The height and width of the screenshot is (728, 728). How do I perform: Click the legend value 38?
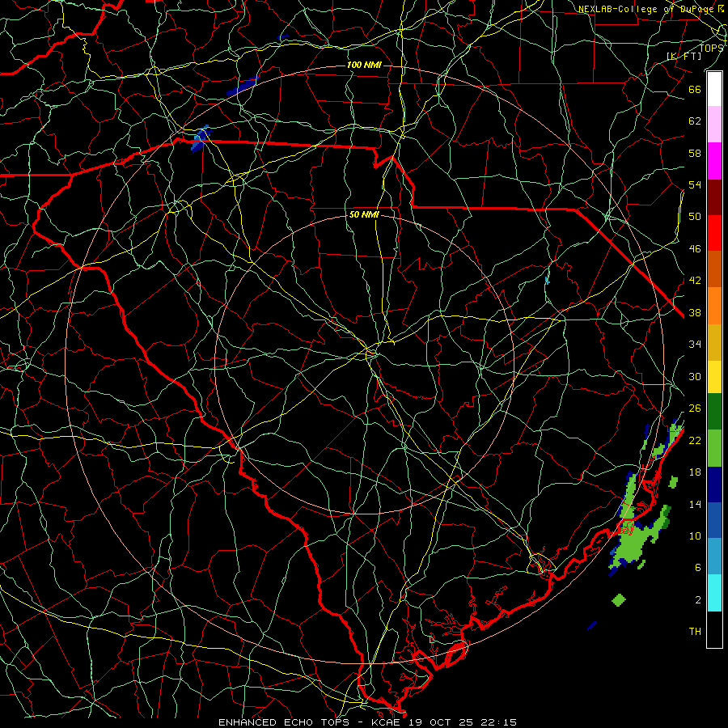coord(695,312)
